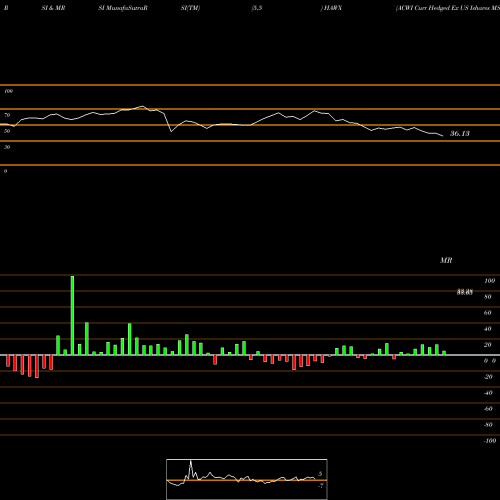Click the '(5,5' parameter text in the header
Image resolution: width=500 pixels, height=500 pixels.
[x=257, y=8]
